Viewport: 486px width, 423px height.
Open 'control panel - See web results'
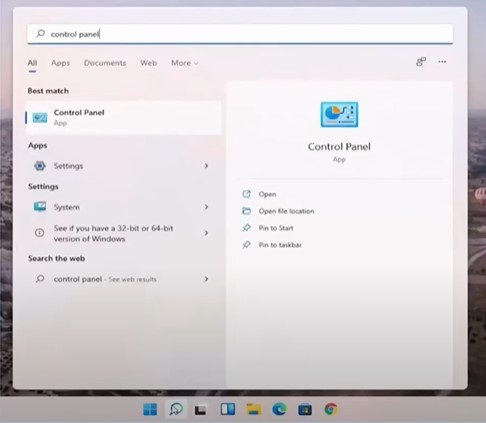pos(123,279)
